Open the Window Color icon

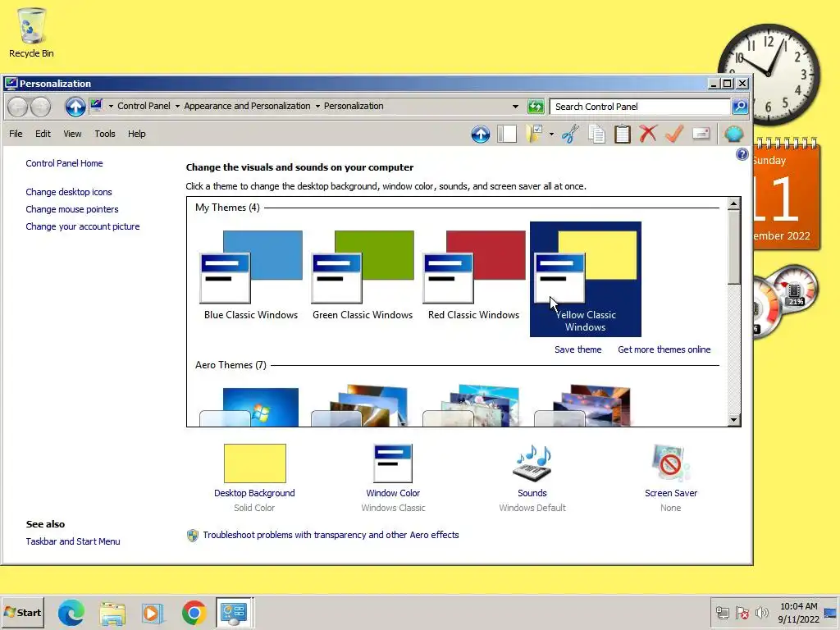click(393, 463)
